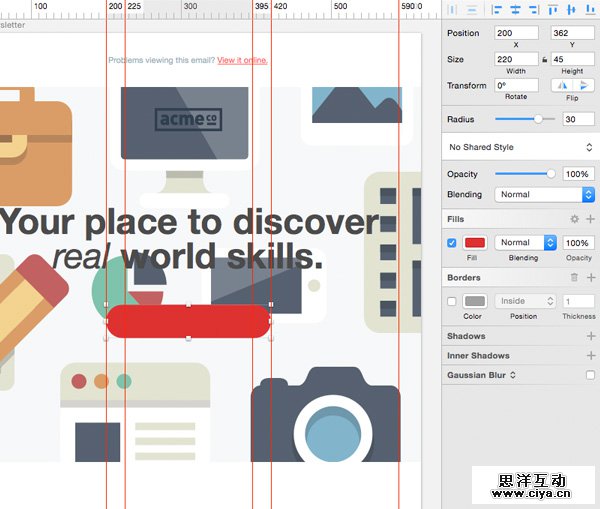Click the Fills gear settings icon
Viewport: 600px width, 509px height.
(574, 219)
